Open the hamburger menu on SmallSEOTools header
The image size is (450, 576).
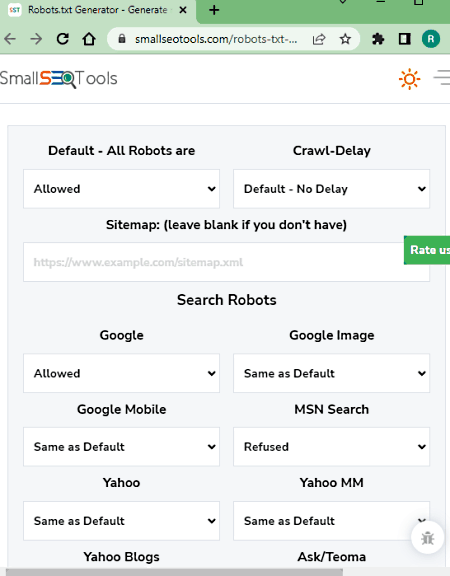tap(442, 78)
